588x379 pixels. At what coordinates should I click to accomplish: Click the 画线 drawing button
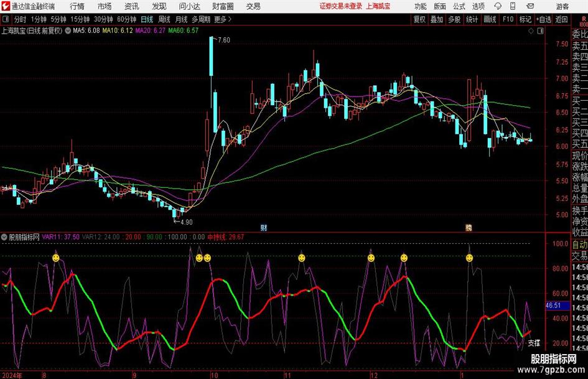[x=490, y=19]
